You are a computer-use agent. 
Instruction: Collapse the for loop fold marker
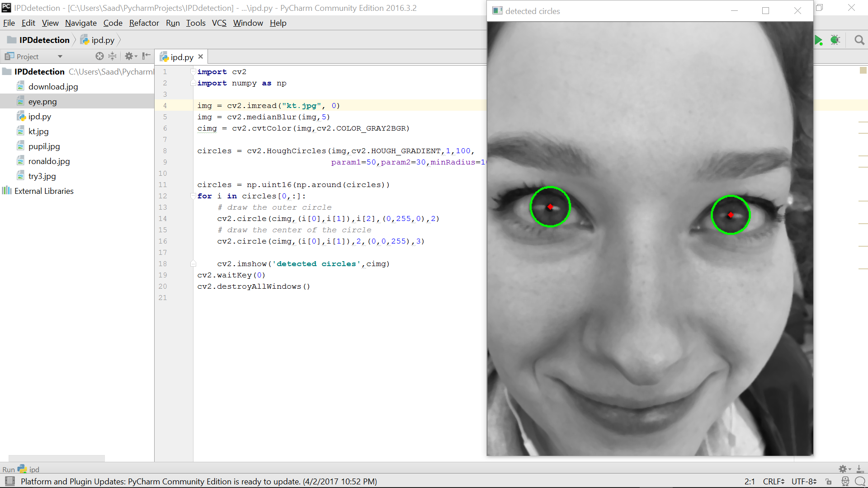point(193,196)
